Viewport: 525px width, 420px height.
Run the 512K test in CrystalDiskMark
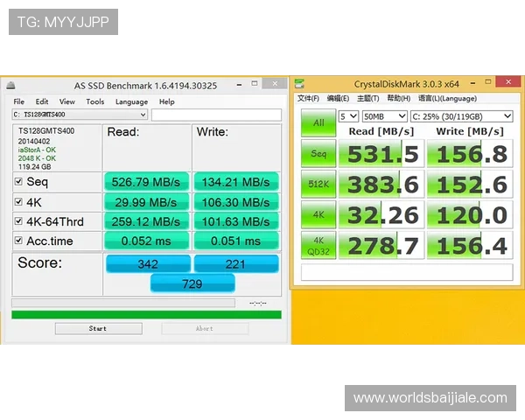(x=318, y=185)
